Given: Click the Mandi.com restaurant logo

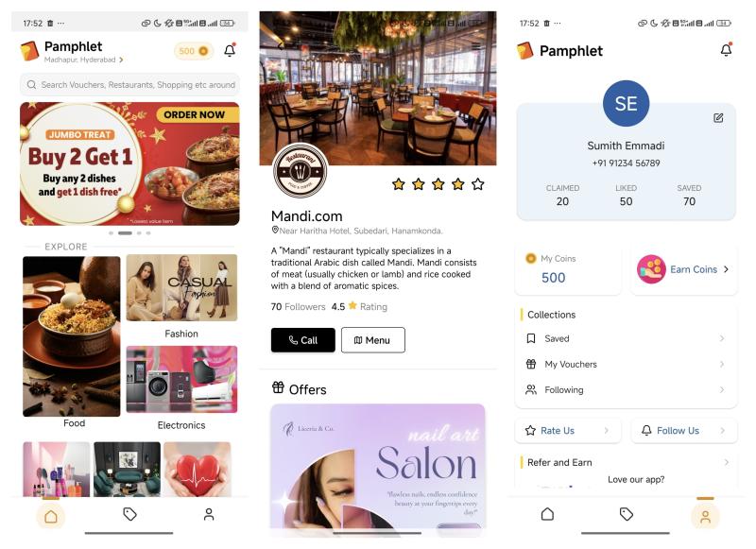Looking at the screenshot, I should [301, 171].
